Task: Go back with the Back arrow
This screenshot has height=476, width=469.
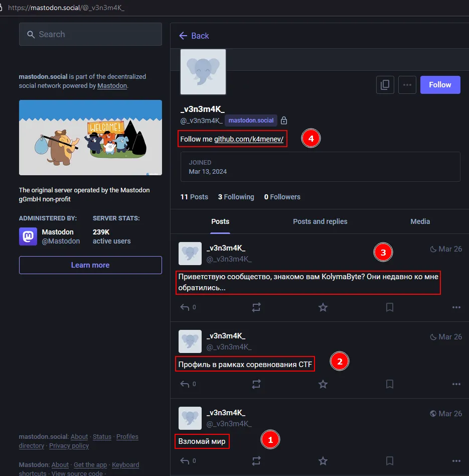Action: [x=194, y=36]
